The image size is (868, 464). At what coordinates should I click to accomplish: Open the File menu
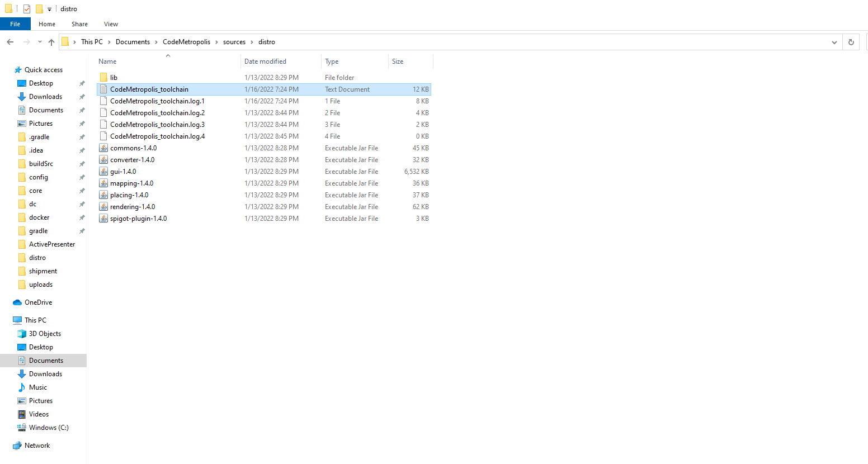[15, 24]
